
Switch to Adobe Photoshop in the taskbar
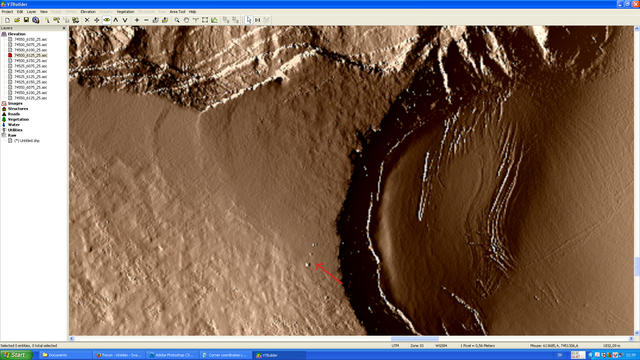(x=172, y=355)
